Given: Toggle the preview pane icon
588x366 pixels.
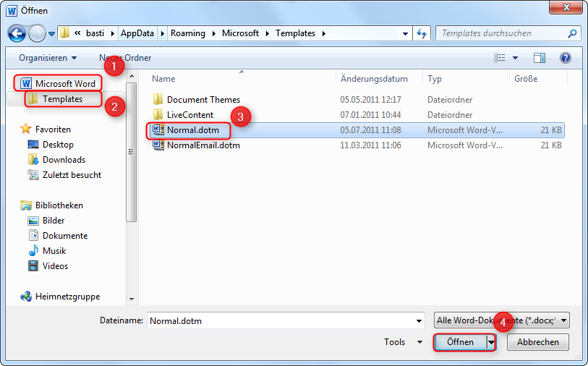Looking at the screenshot, I should [540, 58].
